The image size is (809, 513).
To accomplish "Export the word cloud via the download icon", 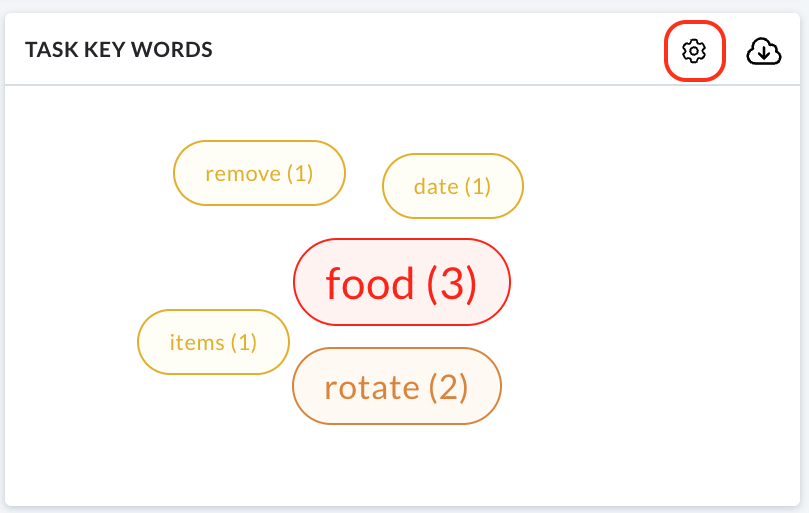I will 764,51.
